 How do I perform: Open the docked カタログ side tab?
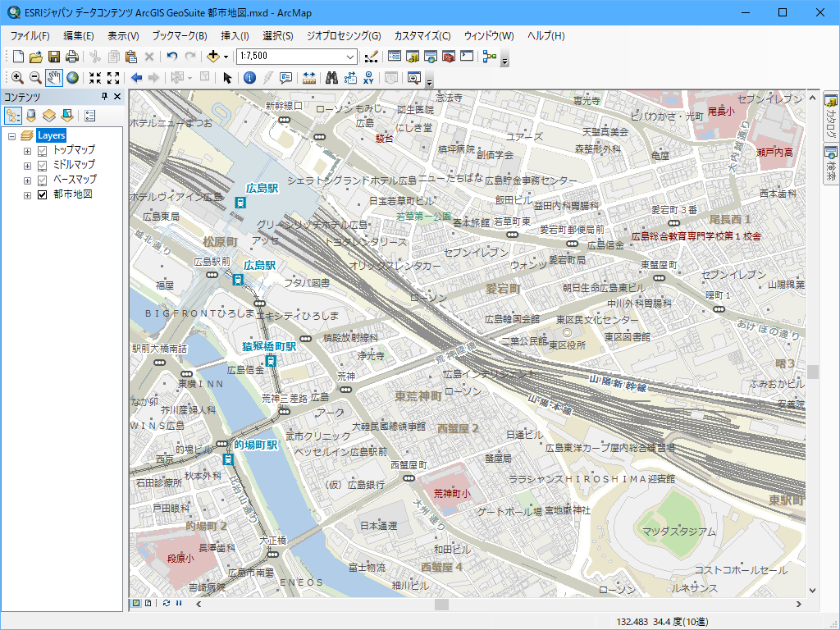(831, 116)
